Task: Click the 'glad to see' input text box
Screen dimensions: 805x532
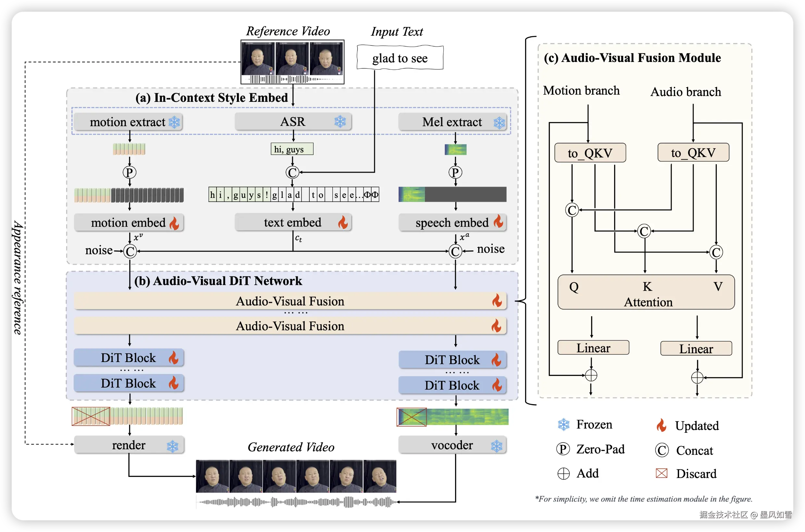Action: pos(400,58)
